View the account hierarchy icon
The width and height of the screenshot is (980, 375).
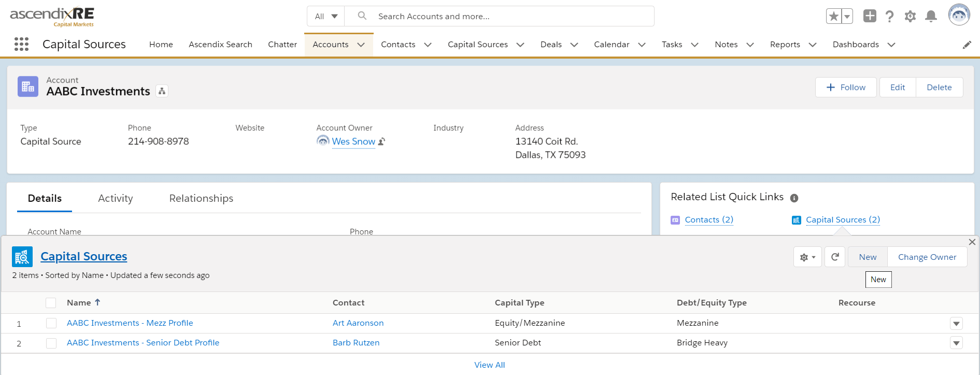coord(162,91)
